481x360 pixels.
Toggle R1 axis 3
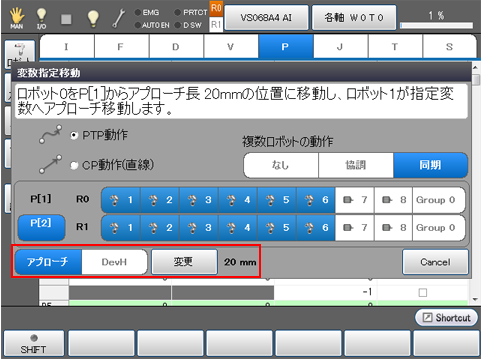click(x=199, y=228)
